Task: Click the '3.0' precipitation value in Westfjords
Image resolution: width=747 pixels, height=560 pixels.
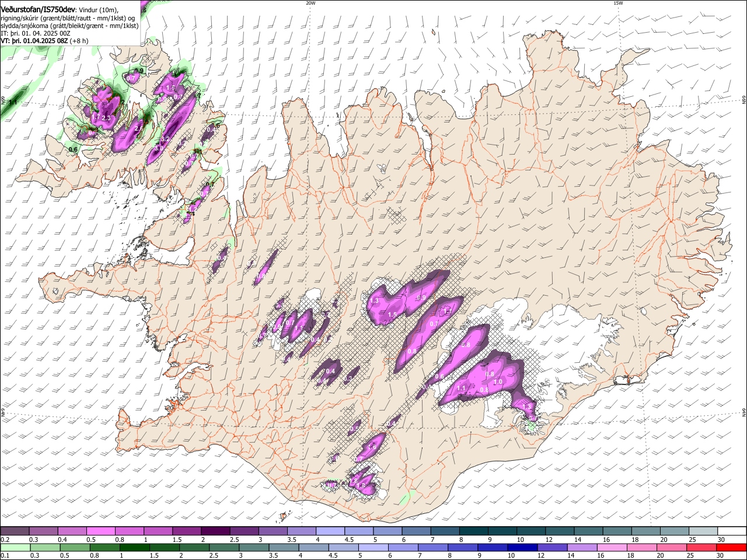Action: [158, 148]
